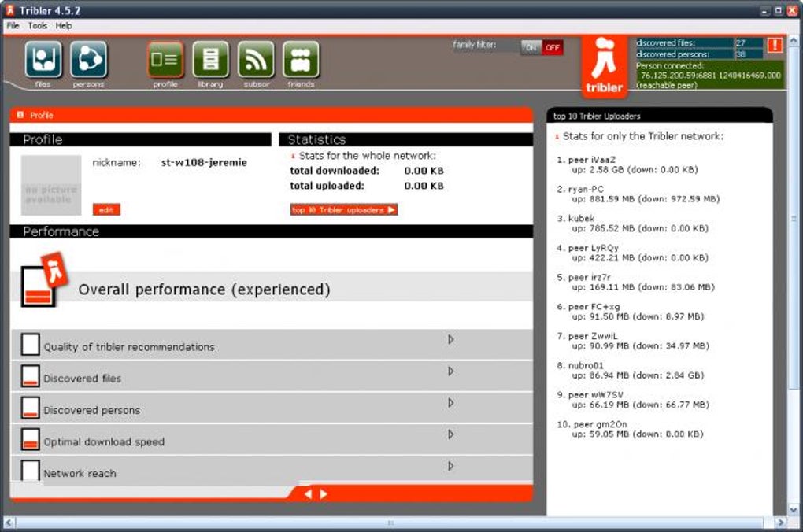Select uploader peer irz7r entry
Image resolution: width=803 pixels, height=532 pixels.
635,282
